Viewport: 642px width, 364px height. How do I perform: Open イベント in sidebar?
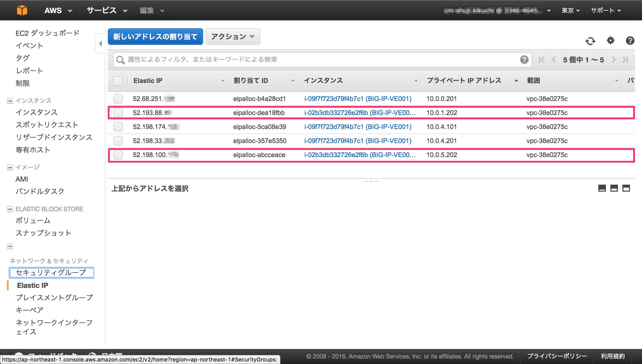point(29,46)
